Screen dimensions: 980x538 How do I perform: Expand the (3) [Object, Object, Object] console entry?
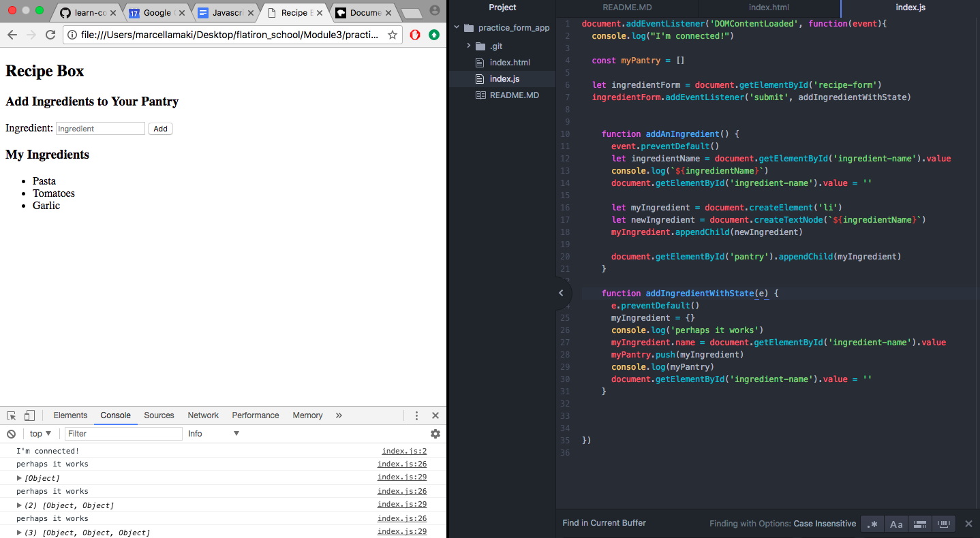coord(19,533)
